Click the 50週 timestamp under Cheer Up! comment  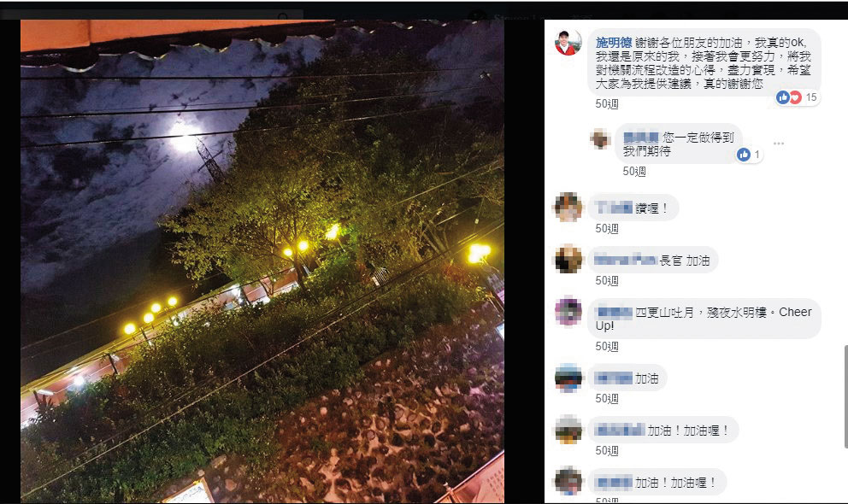click(x=607, y=346)
